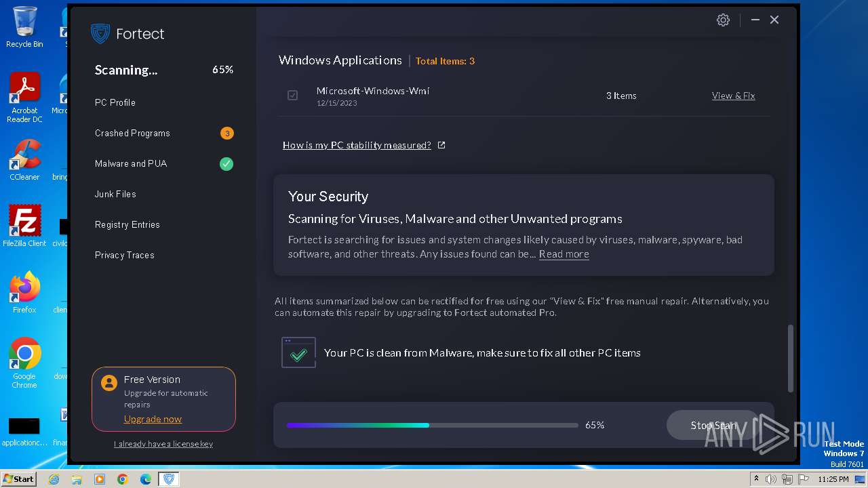Click the Microsoft-Windows-Wmi item name
868x488 pixels.
[x=373, y=91]
